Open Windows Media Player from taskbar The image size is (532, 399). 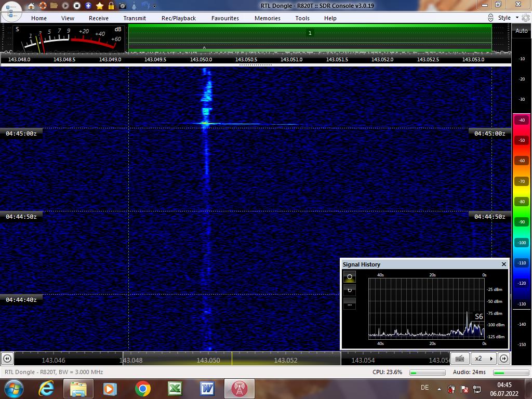tap(110, 389)
